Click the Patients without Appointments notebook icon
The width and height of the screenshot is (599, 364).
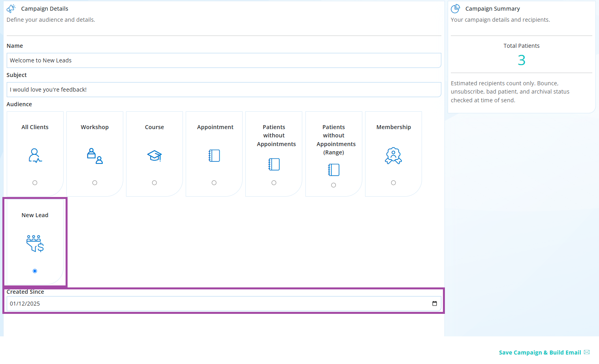[274, 164]
